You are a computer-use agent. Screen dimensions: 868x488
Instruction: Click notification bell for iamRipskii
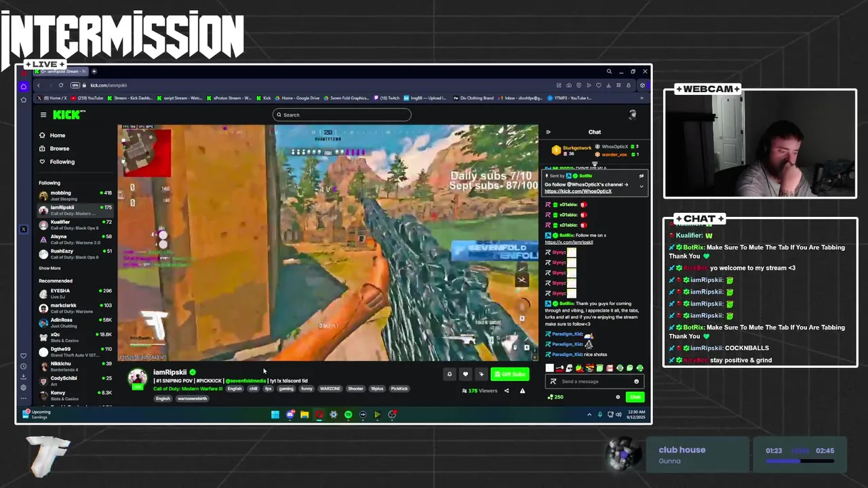449,373
